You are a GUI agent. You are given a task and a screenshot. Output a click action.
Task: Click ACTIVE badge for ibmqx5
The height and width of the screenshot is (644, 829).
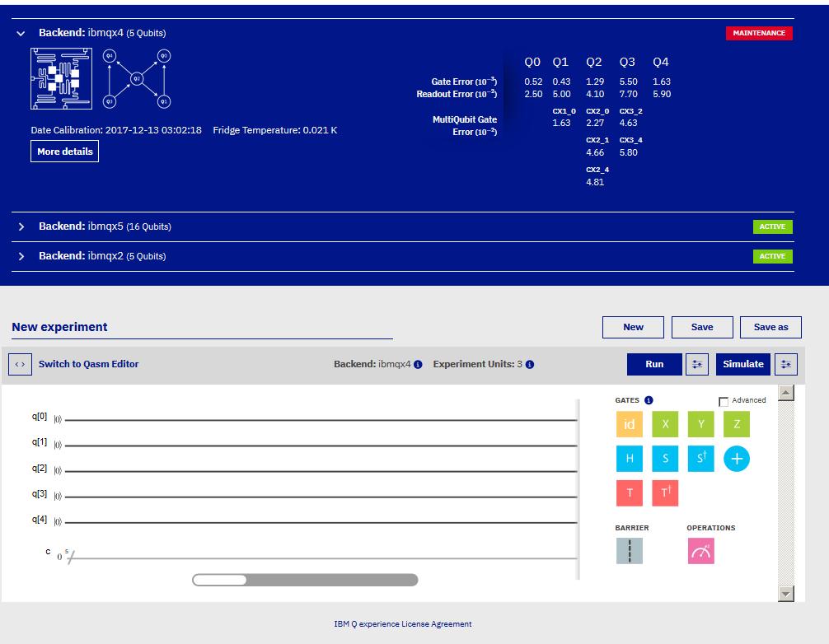point(772,226)
